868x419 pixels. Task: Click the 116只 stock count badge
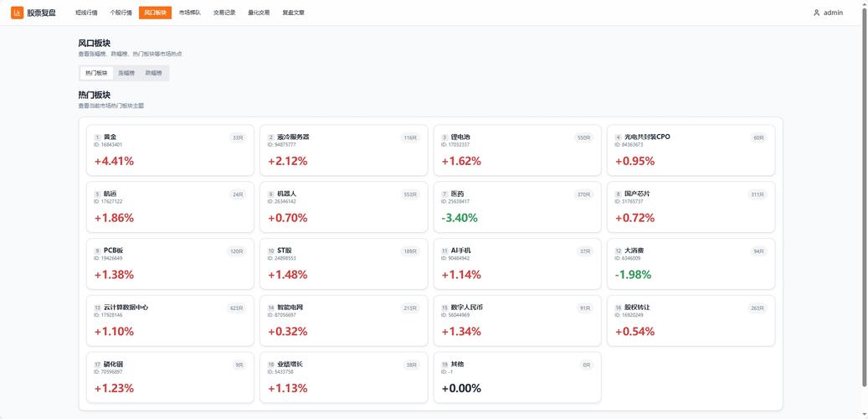coord(410,138)
